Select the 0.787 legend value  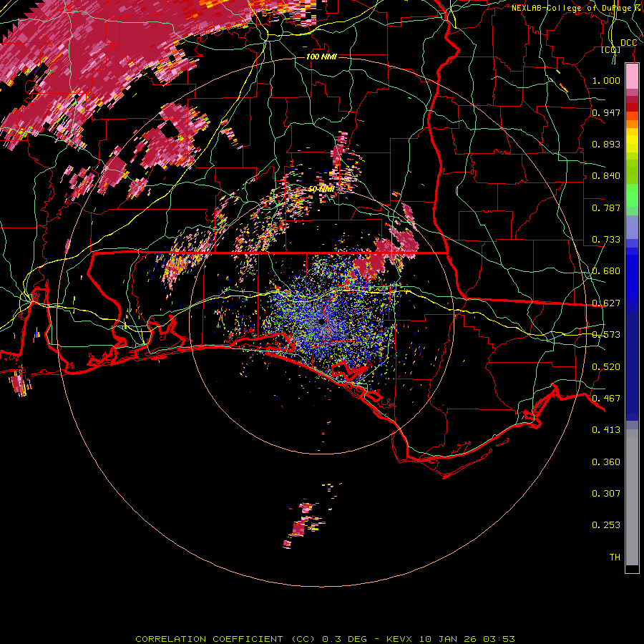tap(606, 208)
